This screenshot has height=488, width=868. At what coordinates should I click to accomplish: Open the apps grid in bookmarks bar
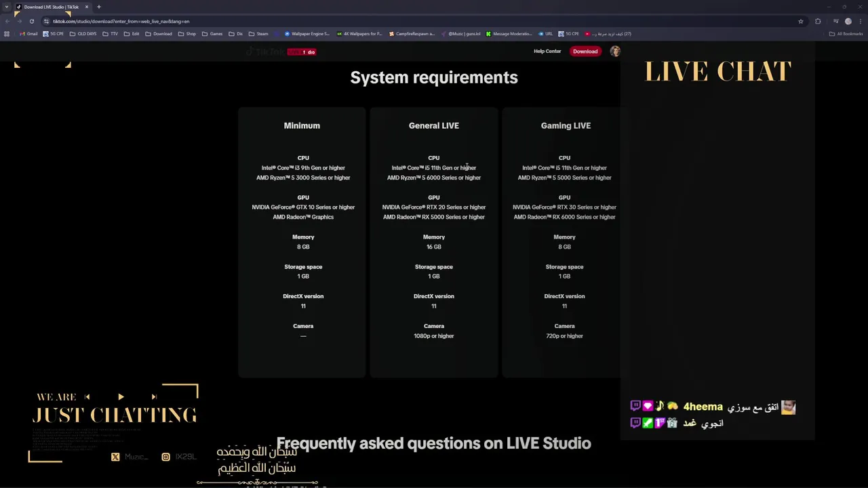click(7, 34)
